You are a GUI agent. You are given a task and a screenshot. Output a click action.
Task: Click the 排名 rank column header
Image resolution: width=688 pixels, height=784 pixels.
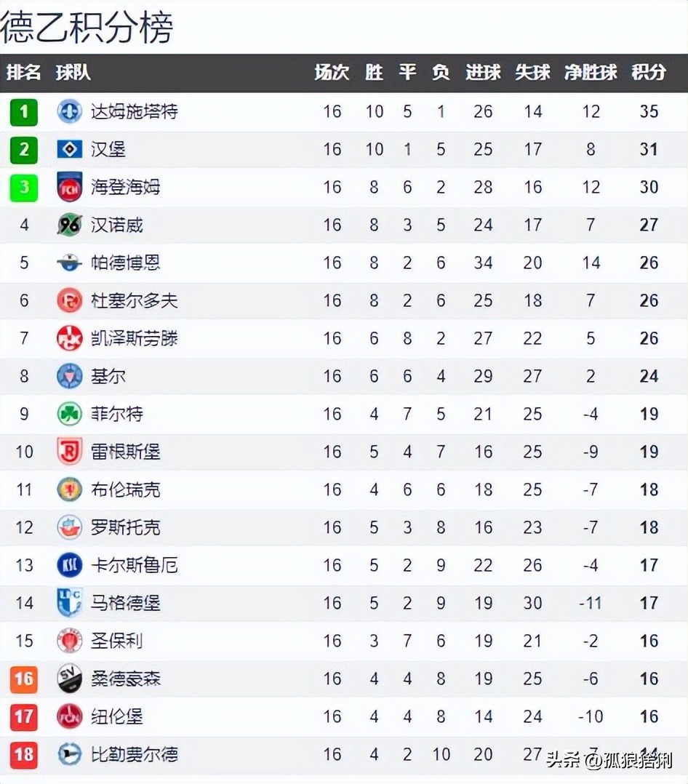[24, 73]
